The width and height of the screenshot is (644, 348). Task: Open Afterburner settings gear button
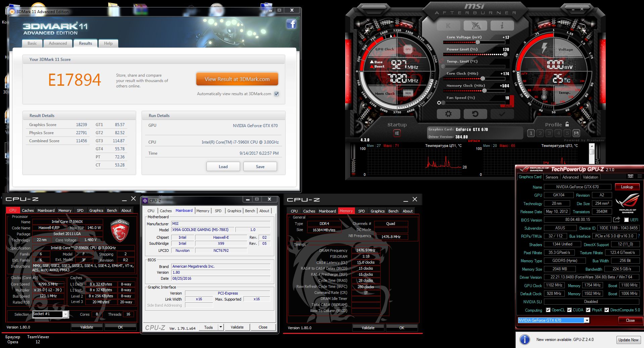(x=448, y=114)
